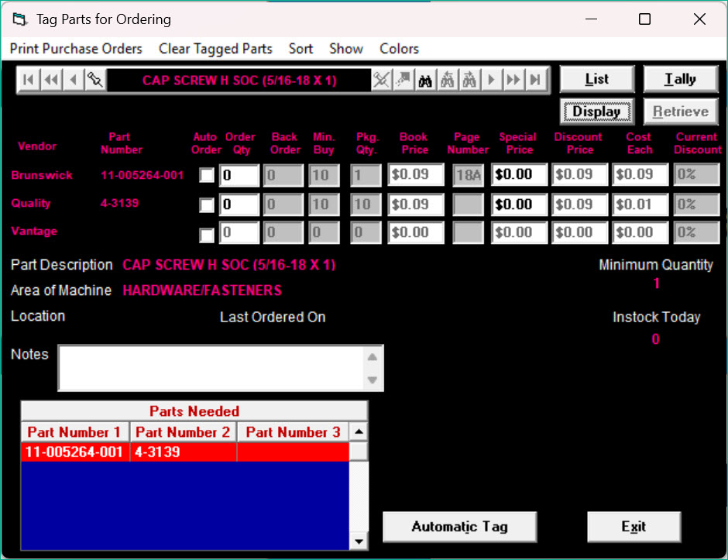The width and height of the screenshot is (728, 560).
Task: Click the bookmark pin icon beside record title
Action: [94, 80]
